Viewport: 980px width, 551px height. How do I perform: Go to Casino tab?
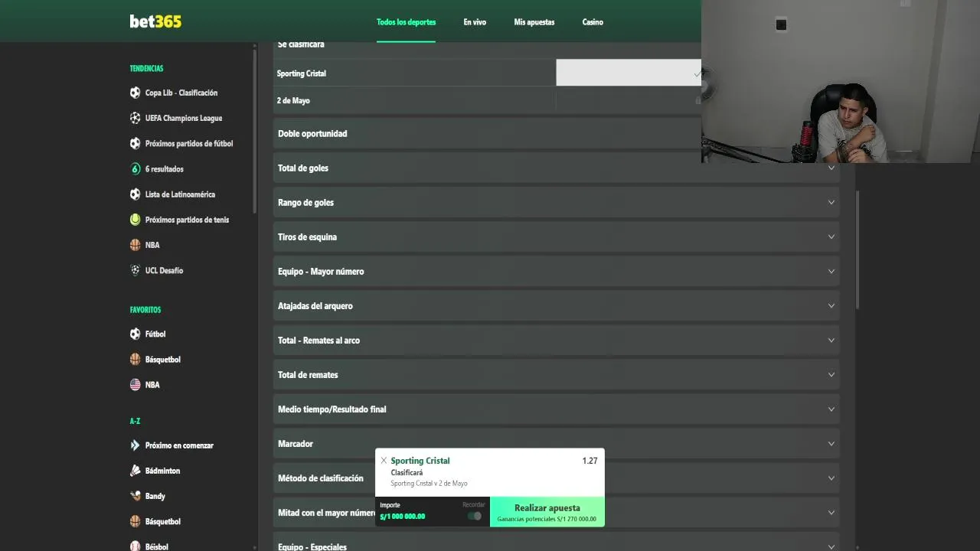(593, 22)
